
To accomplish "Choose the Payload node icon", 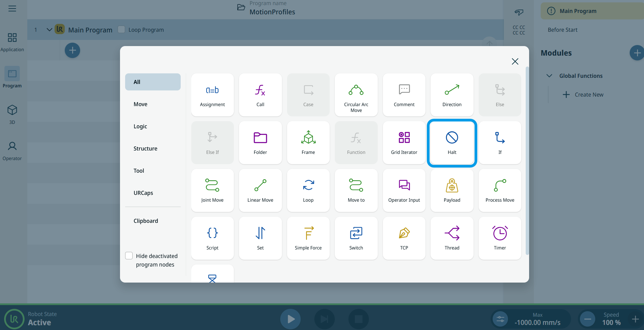I will [452, 190].
